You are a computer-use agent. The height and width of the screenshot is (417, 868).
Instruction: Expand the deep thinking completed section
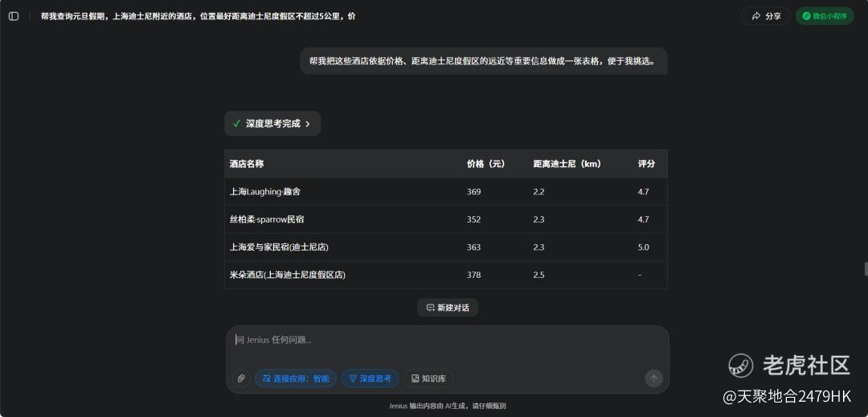[x=272, y=124]
